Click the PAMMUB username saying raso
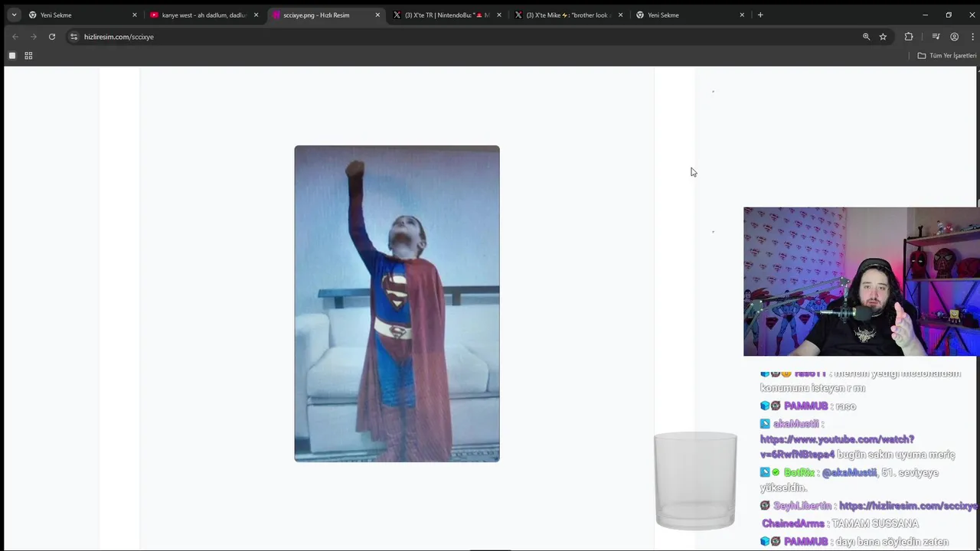The width and height of the screenshot is (980, 551). (805, 406)
